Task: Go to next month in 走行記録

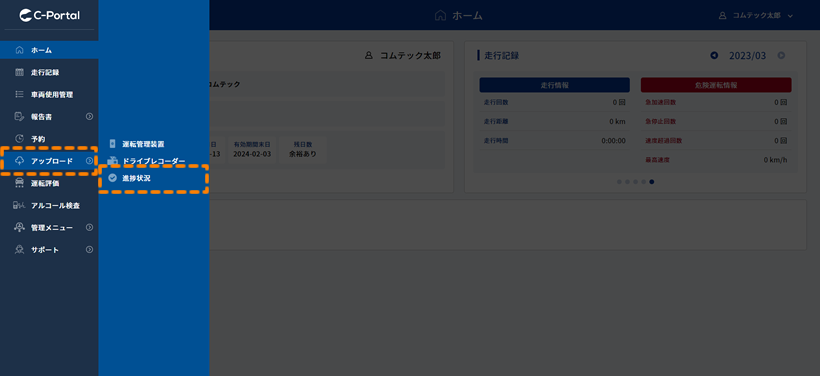Action: click(x=781, y=55)
